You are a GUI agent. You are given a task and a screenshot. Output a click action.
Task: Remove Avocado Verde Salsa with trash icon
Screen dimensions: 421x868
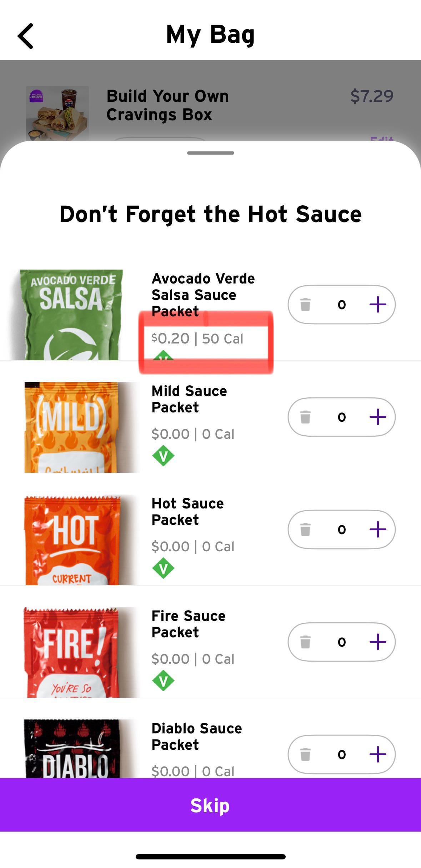click(x=305, y=305)
